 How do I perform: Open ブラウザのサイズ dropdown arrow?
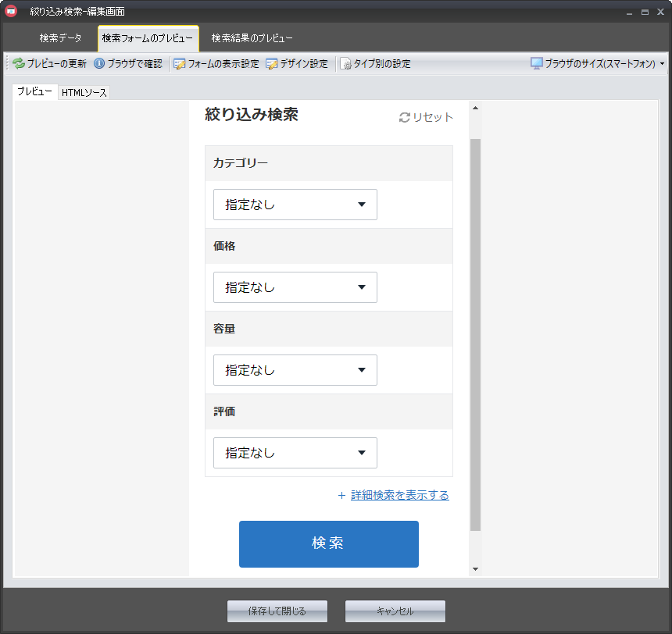tap(663, 64)
